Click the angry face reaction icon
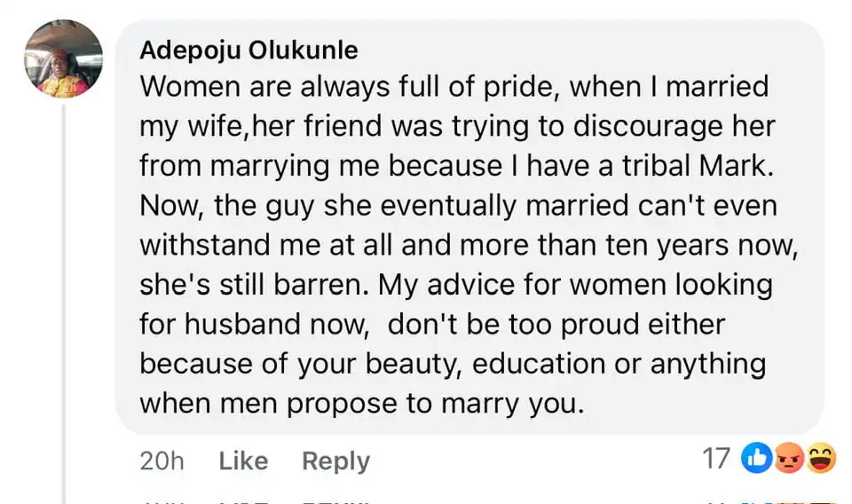The width and height of the screenshot is (852, 504). [x=789, y=458]
